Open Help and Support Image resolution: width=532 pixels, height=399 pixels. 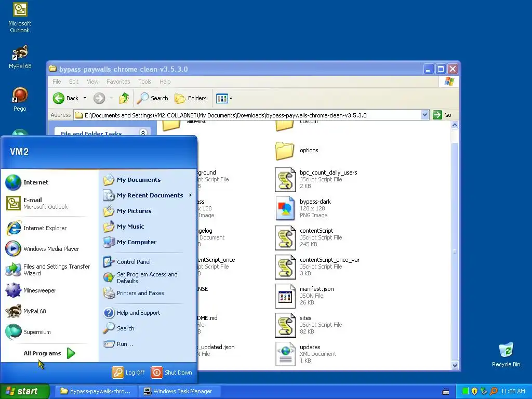point(131,312)
